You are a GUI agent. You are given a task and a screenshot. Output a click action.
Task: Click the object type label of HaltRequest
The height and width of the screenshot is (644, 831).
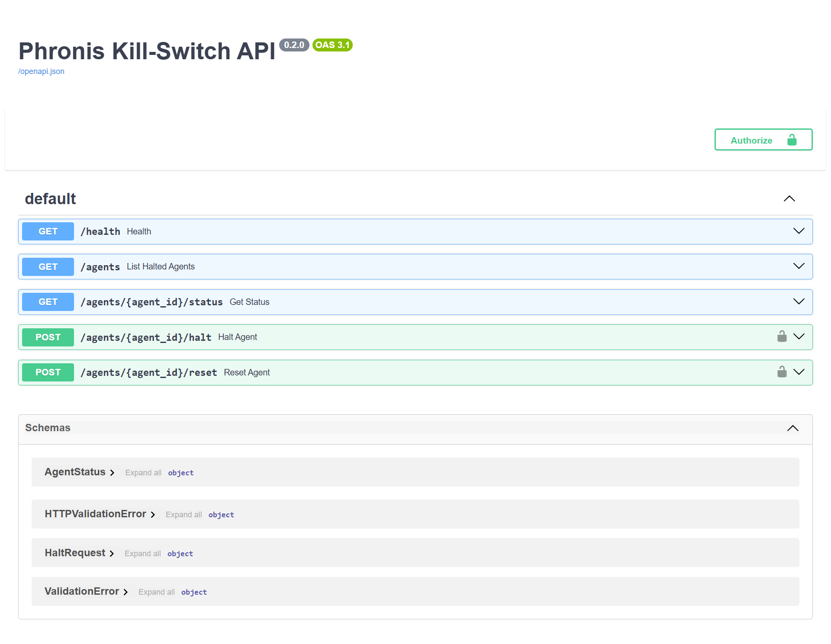coord(180,554)
